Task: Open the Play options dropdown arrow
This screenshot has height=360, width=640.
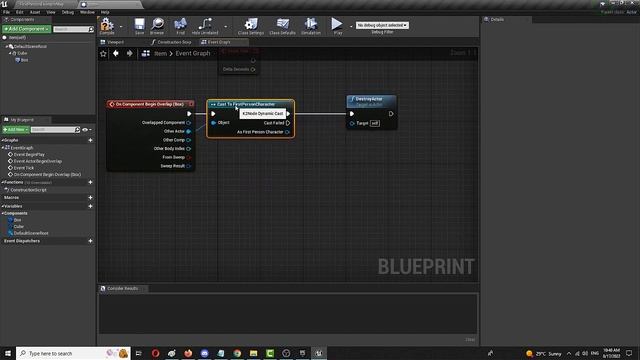Action: [x=351, y=27]
